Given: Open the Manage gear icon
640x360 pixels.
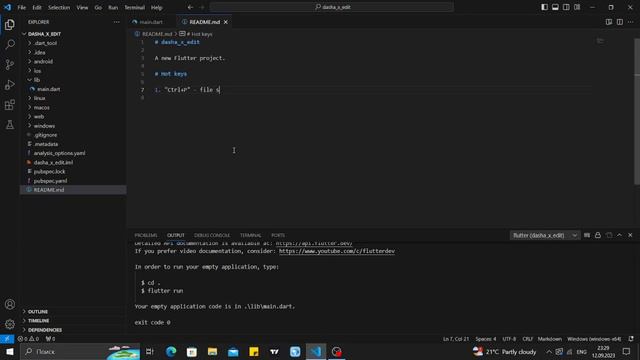Looking at the screenshot, I should coord(10,324).
